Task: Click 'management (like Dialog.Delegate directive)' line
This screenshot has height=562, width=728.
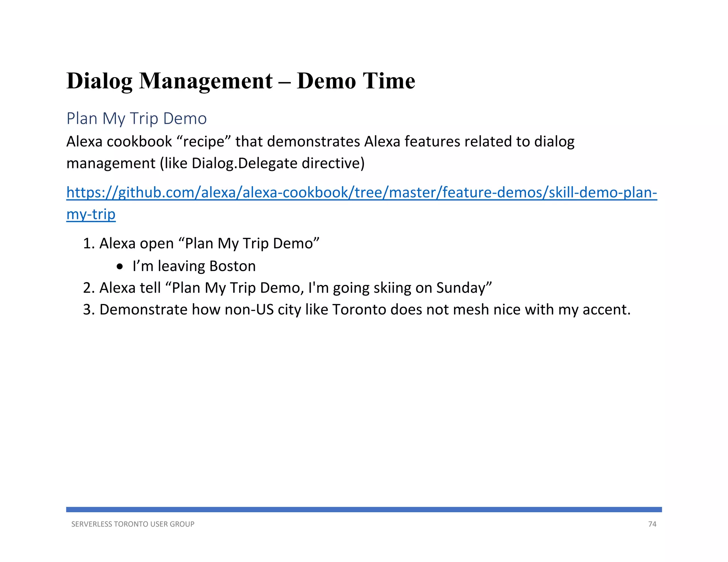Action: (x=215, y=163)
